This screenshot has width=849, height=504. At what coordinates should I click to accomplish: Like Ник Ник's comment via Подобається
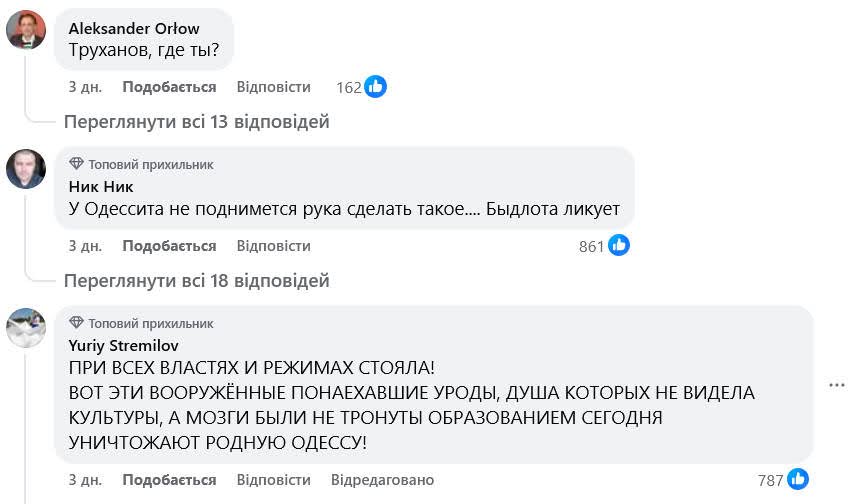(169, 246)
